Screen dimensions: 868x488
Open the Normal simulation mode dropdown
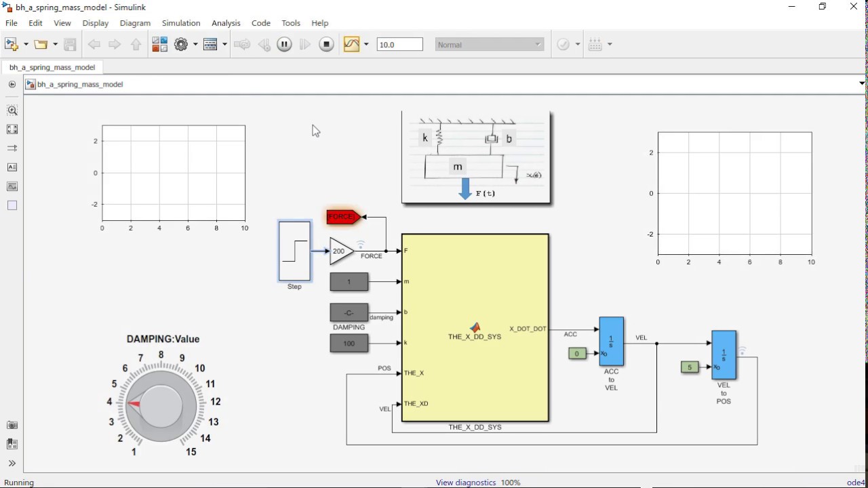tap(489, 45)
